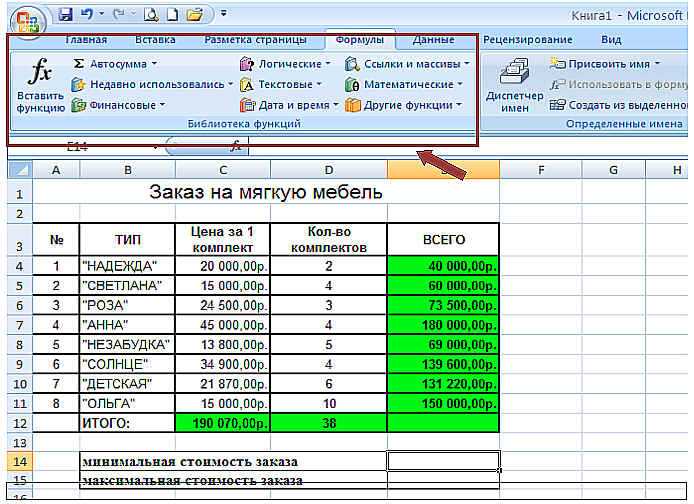The width and height of the screenshot is (694, 504).
Task: Select the Формулы tab
Action: click(359, 40)
